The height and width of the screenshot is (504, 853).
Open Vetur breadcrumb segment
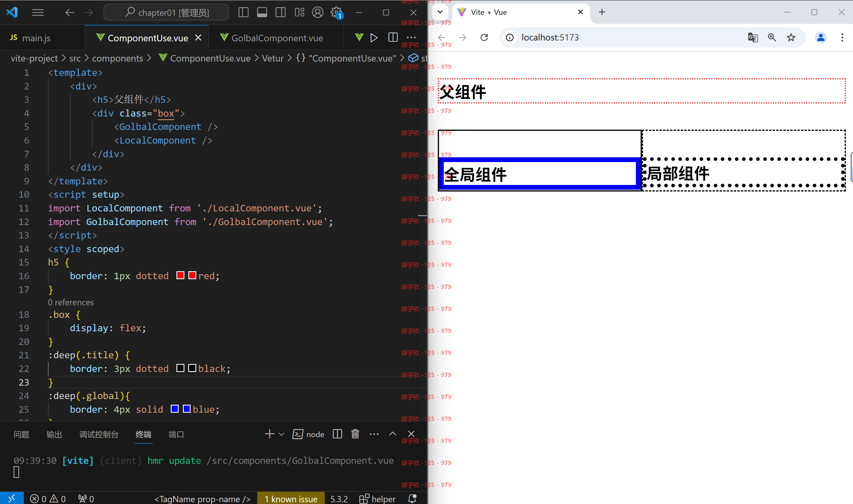[x=272, y=58]
